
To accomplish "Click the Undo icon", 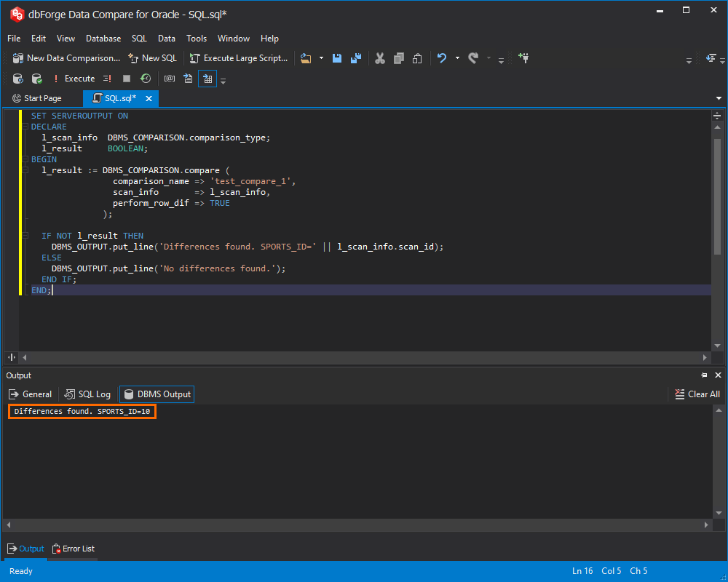I will (443, 58).
